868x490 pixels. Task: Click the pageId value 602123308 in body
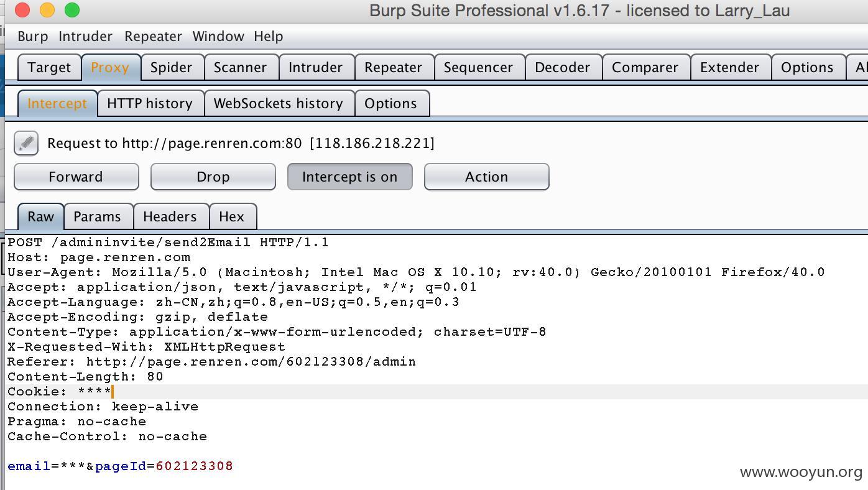coord(194,466)
